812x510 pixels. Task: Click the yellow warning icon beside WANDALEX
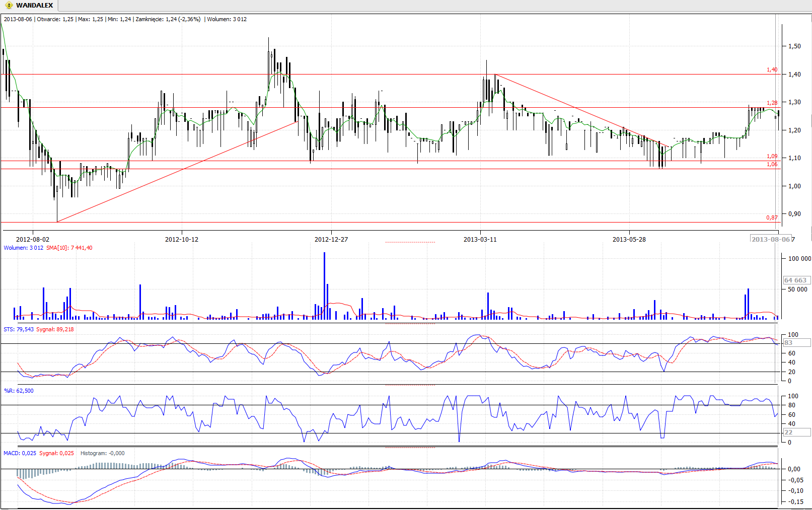pyautogui.click(x=9, y=6)
